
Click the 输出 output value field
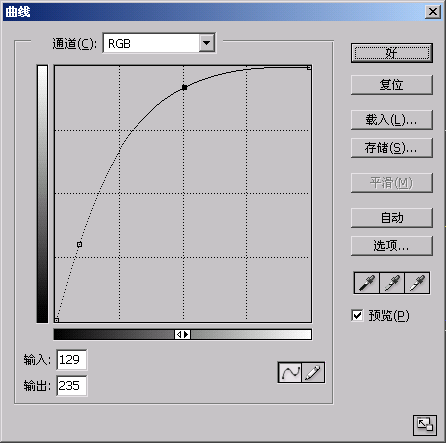pyautogui.click(x=72, y=386)
